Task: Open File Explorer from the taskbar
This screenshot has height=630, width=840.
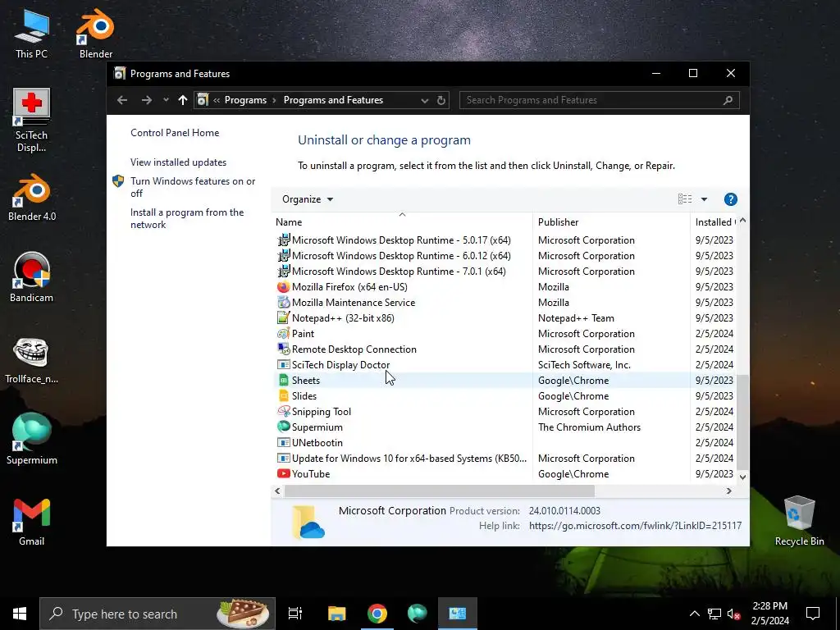Action: (x=337, y=614)
